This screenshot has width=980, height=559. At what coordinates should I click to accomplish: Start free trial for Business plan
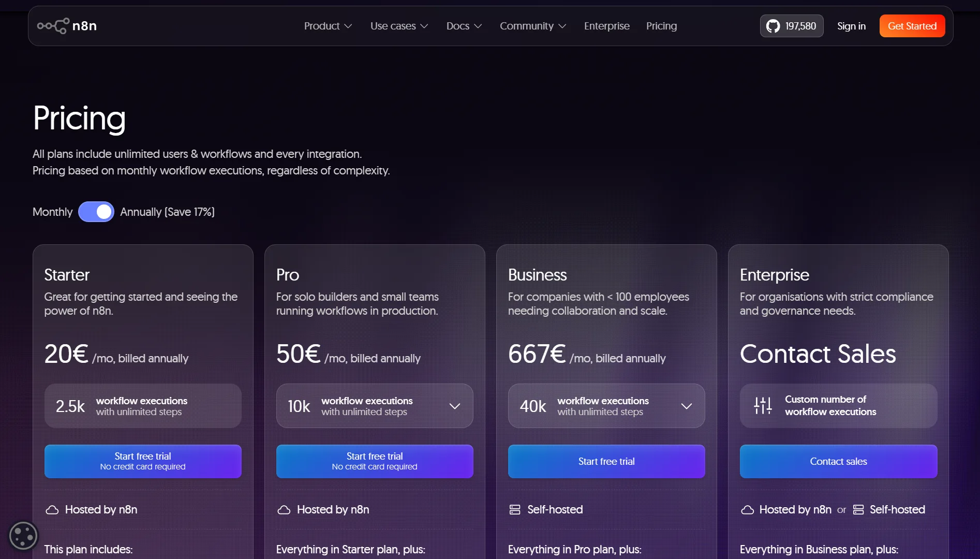(x=606, y=461)
